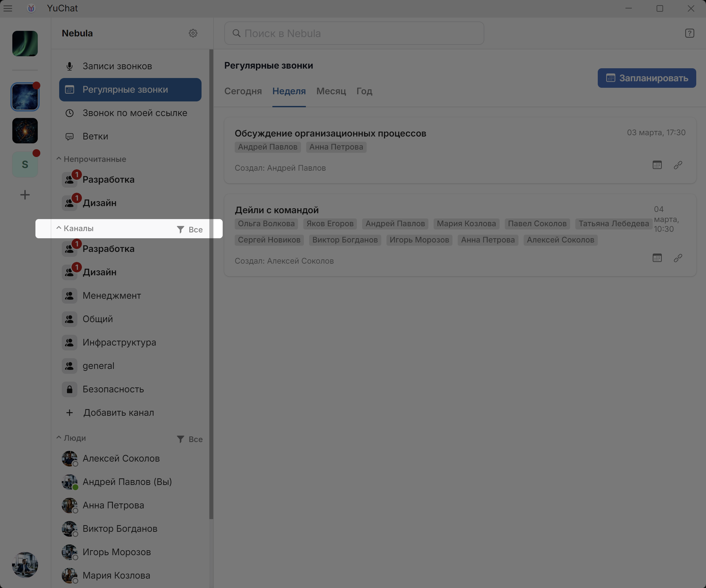Image resolution: width=706 pixels, height=588 pixels.
Task: Switch to the Месяц tab
Action: point(331,91)
